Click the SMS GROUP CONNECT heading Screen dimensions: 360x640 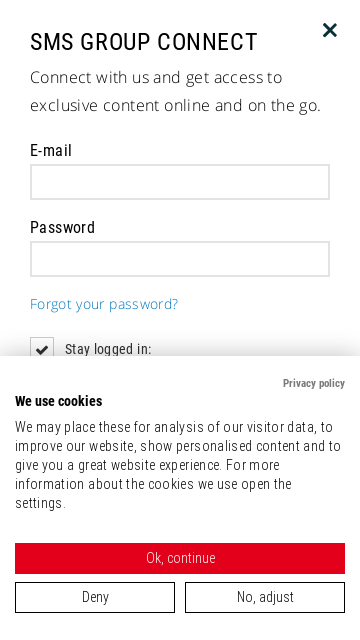[144, 42]
